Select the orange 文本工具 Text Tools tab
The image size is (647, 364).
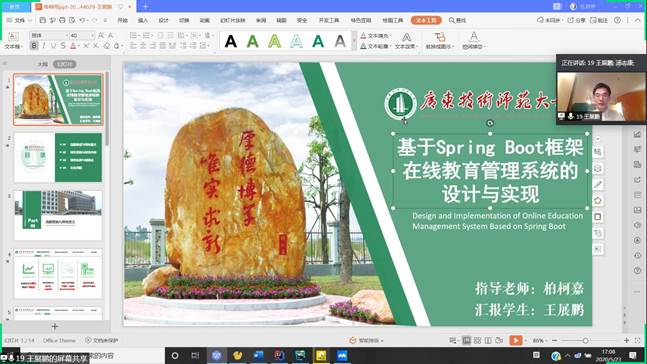point(426,20)
